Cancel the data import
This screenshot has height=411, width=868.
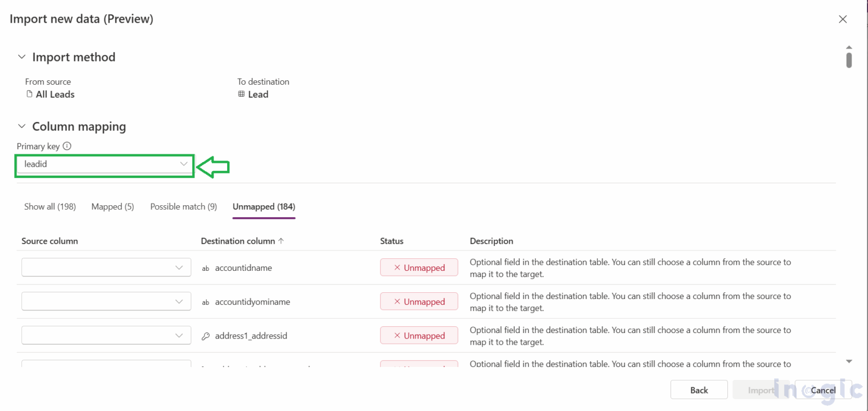tap(823, 390)
